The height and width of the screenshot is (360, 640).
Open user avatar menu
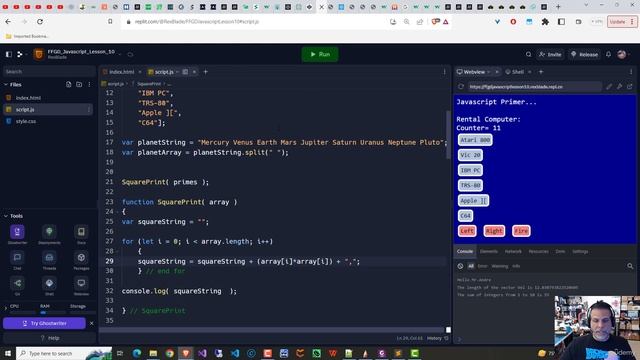(x=622, y=54)
